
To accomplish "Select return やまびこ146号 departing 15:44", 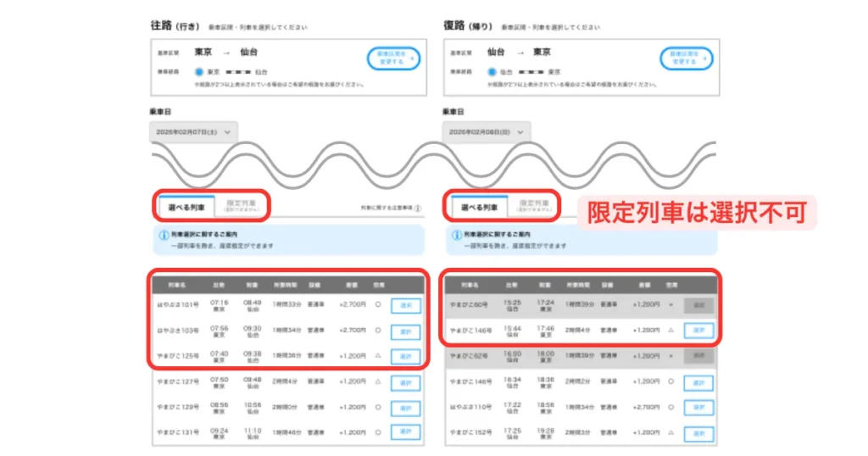I will click(698, 331).
